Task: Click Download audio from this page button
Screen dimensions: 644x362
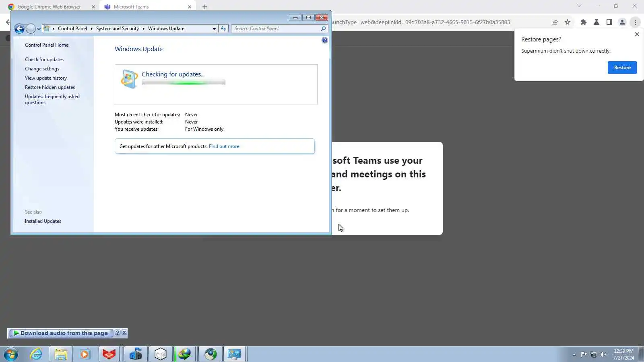Action: click(x=61, y=333)
